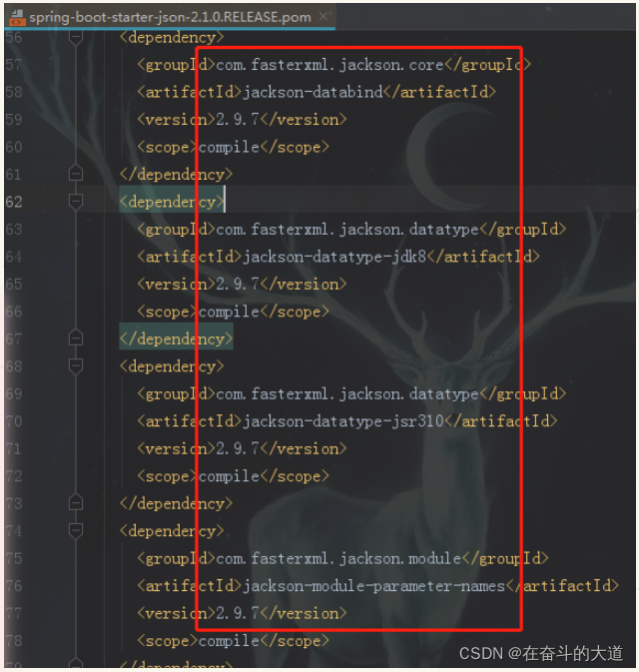Click line number 57 in the gutter
This screenshot has width=639, height=672.
coord(14,65)
